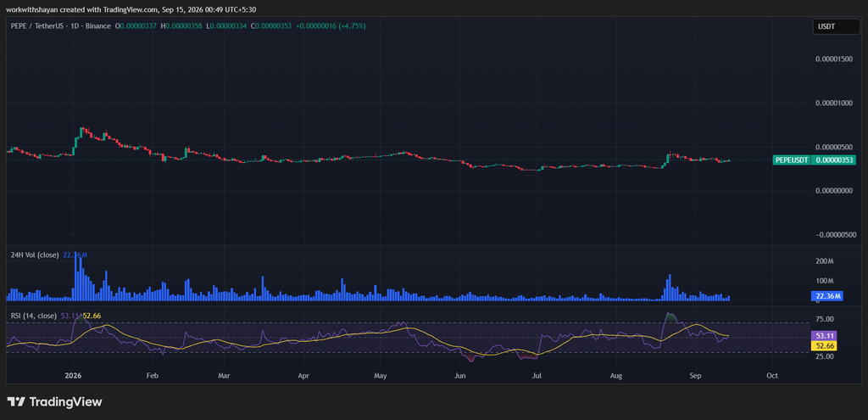The height and width of the screenshot is (420, 868).
Task: Click the May label on the time axis
Action: click(x=380, y=376)
